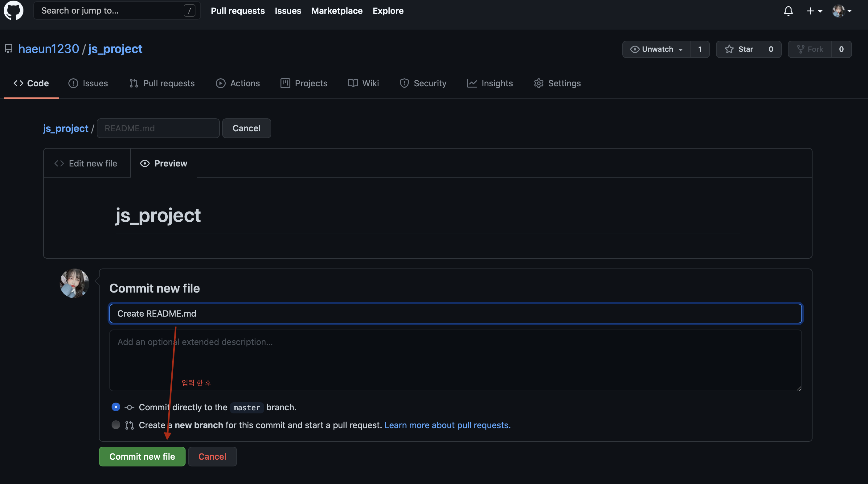
Task: Switch to the Preview tab
Action: pyautogui.click(x=163, y=163)
